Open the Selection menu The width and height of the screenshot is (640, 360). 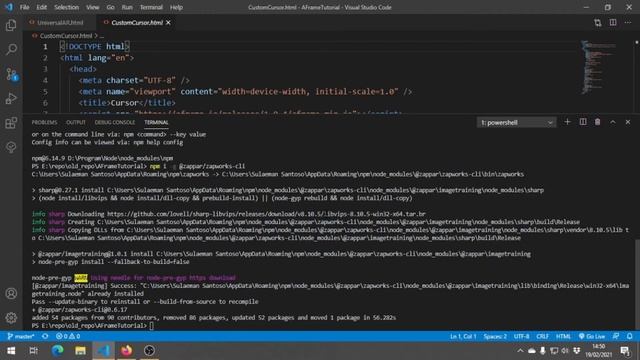pyautogui.click(x=67, y=7)
